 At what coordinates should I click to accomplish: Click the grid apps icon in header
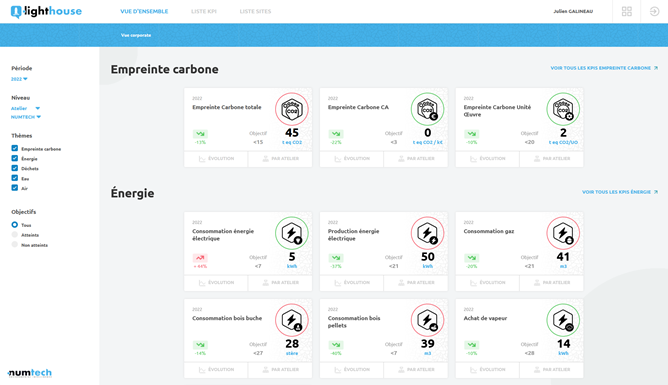[x=626, y=11]
